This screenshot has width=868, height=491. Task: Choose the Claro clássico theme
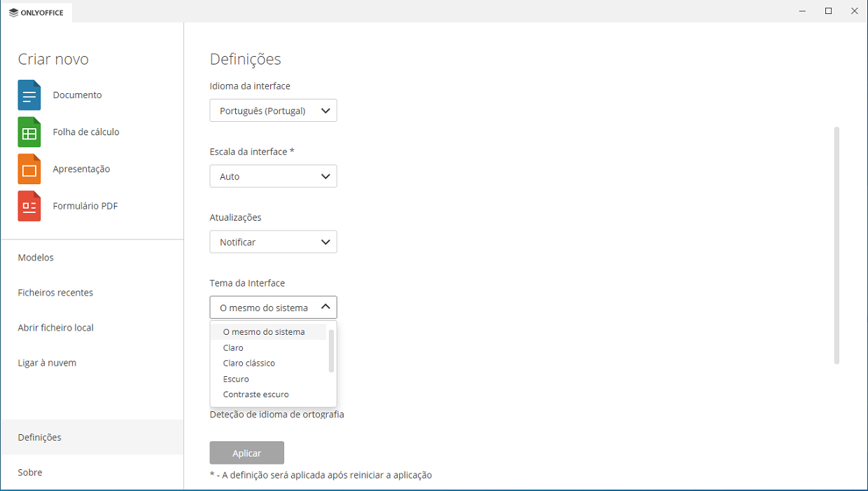(x=269, y=363)
